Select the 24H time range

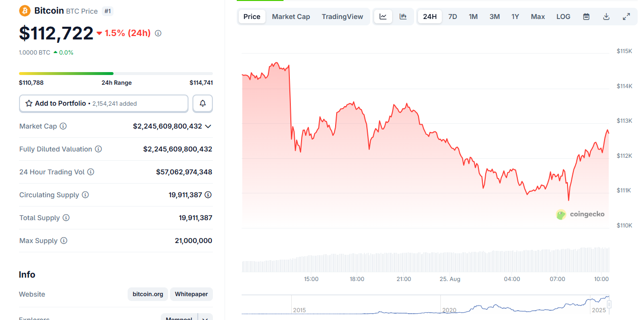coord(430,17)
